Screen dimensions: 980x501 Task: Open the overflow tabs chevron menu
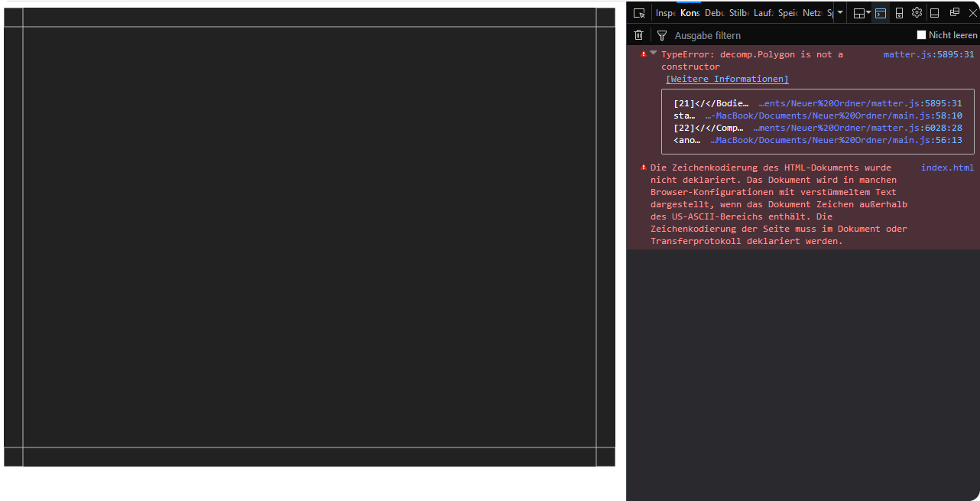coord(839,12)
